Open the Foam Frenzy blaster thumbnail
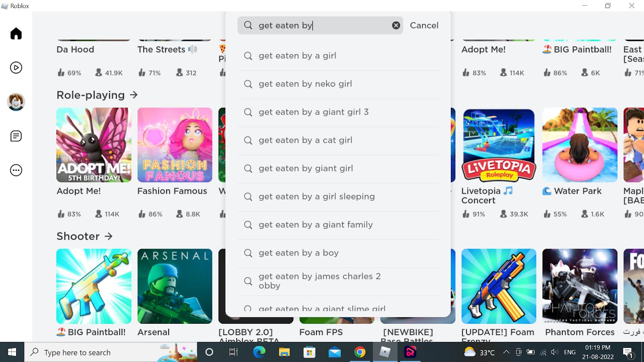 pyautogui.click(x=499, y=286)
